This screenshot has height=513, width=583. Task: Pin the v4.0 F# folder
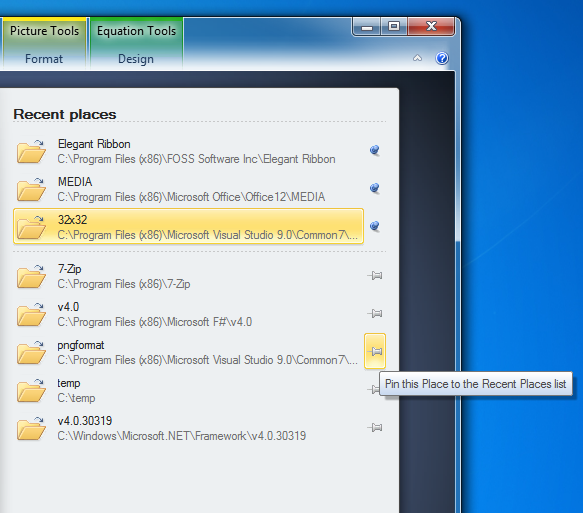375,313
